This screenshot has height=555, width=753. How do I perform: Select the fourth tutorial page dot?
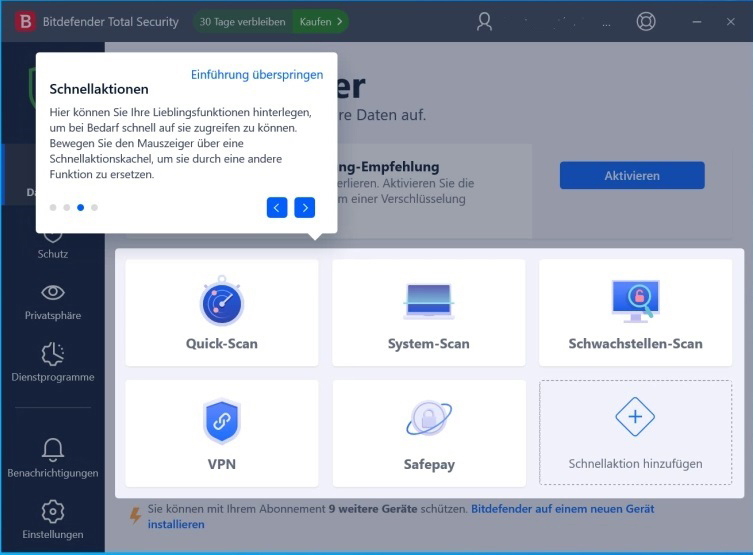point(95,207)
